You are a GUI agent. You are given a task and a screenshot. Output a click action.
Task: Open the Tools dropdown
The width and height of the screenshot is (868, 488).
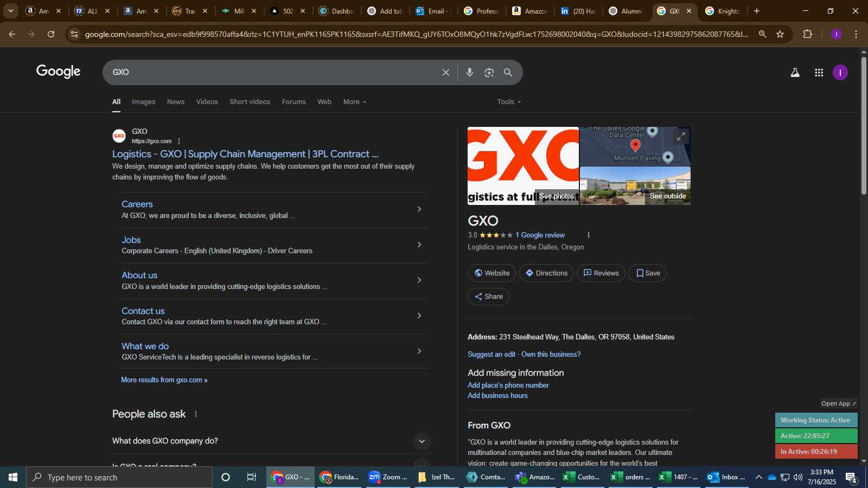pos(509,102)
